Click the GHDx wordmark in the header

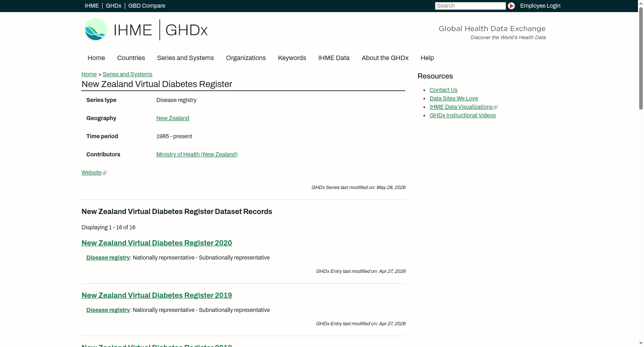(186, 30)
